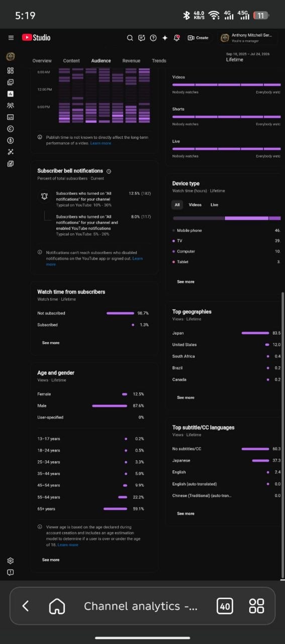Open Earn dollar-sign icon in sidebar
The height and width of the screenshot is (644, 285).
(x=11, y=140)
